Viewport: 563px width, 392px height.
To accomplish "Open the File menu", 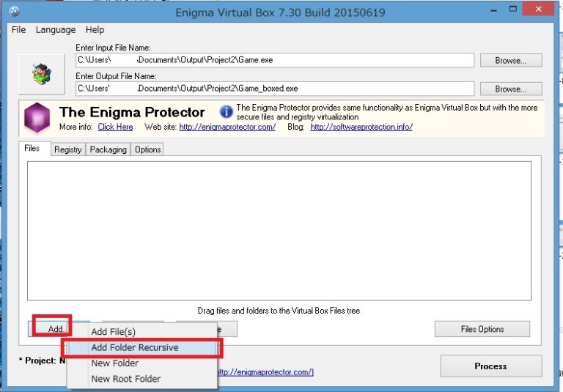I will 18,30.
